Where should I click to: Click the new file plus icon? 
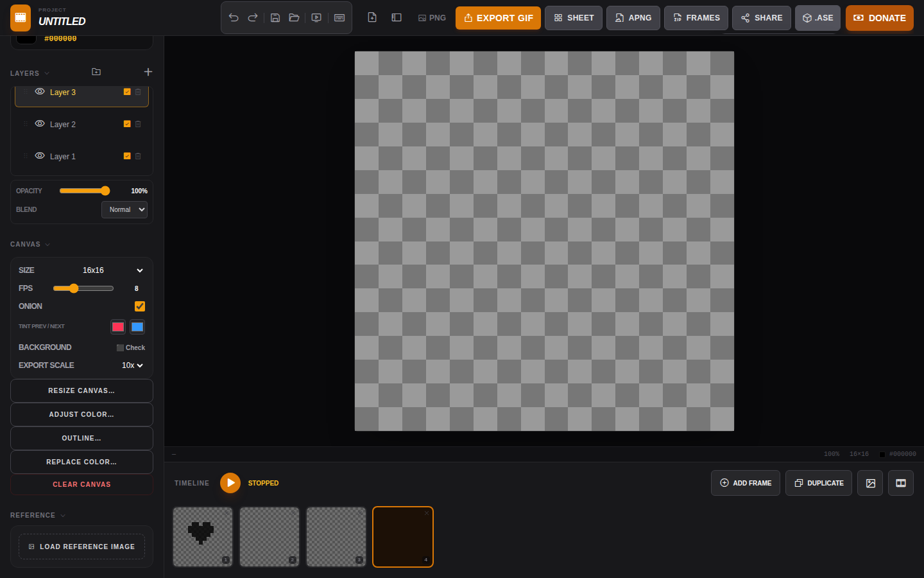coord(372,18)
